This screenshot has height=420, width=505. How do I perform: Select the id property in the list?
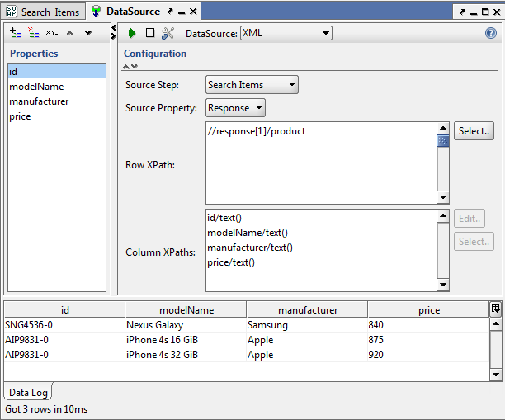(x=57, y=72)
